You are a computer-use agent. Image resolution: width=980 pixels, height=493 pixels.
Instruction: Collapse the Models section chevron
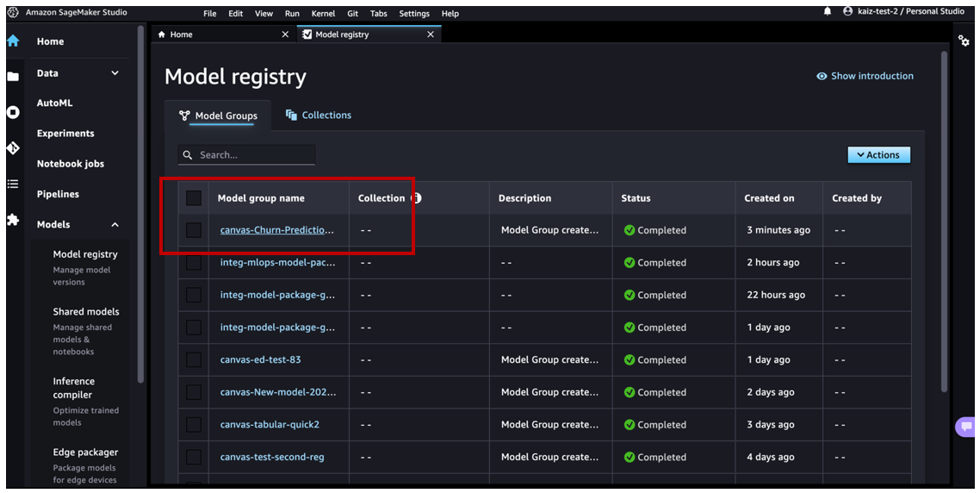click(115, 225)
